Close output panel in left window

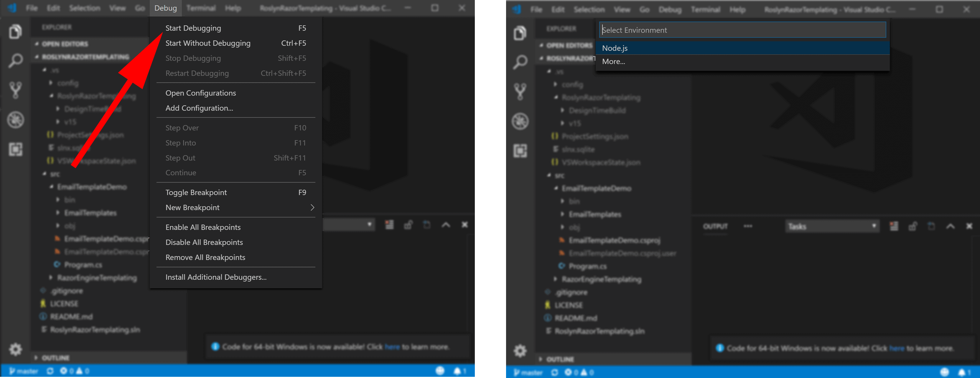point(465,225)
